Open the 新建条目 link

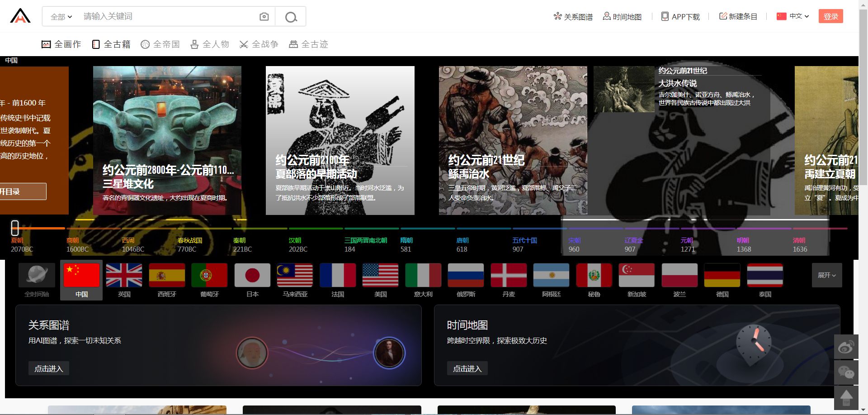pyautogui.click(x=738, y=16)
